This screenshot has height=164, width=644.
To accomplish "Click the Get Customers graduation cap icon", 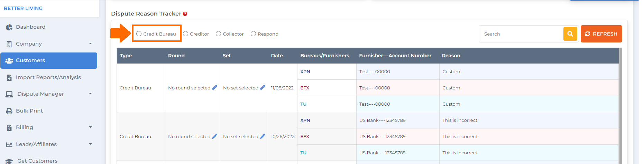I will pos(9,161).
